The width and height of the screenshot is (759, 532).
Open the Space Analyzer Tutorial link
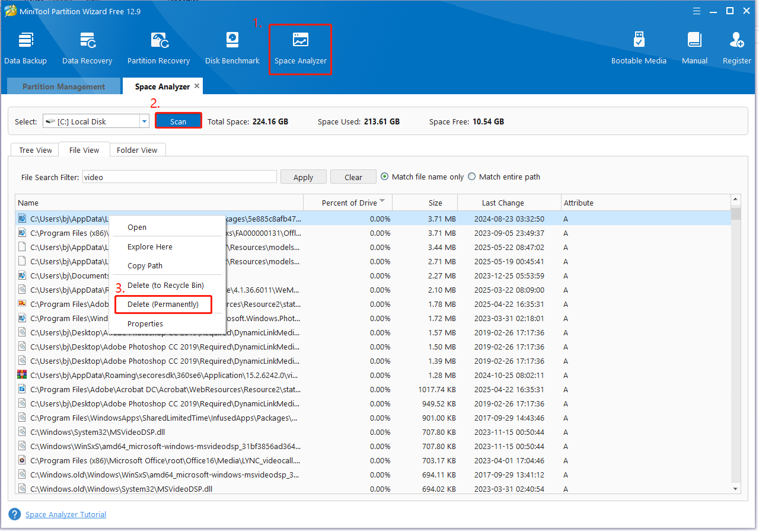[66, 514]
